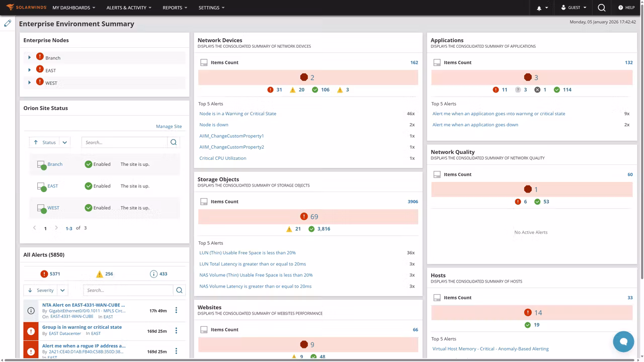Open the Status dropdown in Orion Site Status

[64, 142]
